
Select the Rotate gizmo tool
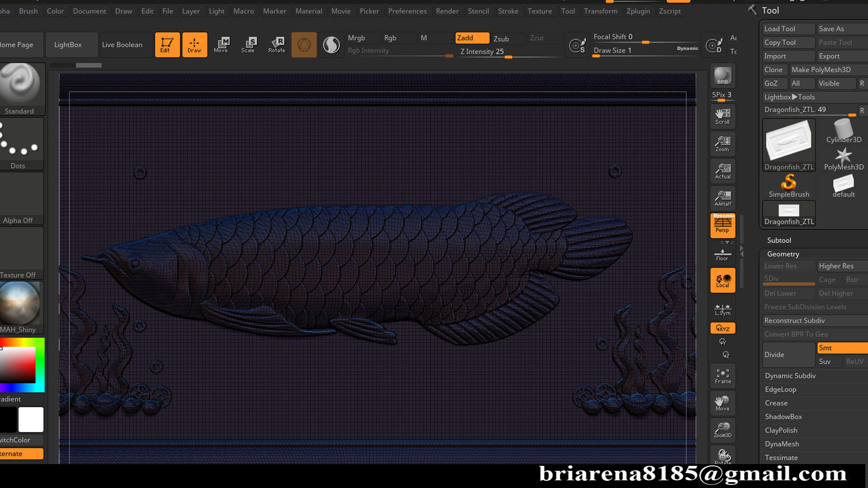tap(277, 45)
